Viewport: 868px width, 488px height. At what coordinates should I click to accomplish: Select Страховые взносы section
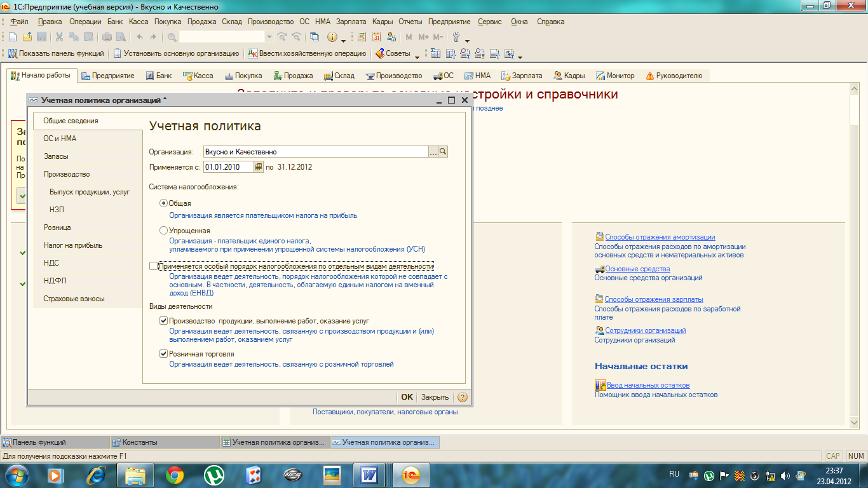point(88,299)
